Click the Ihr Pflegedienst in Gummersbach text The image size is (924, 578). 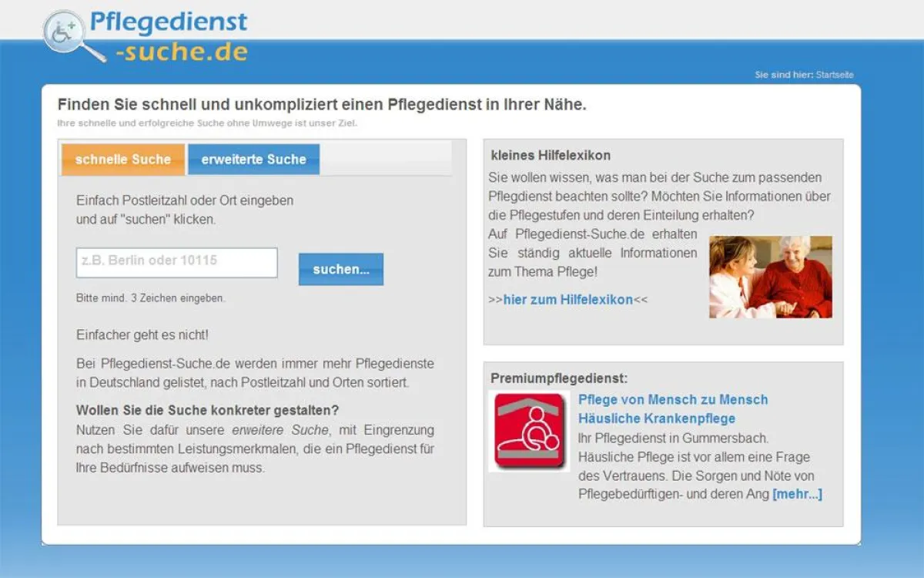(676, 437)
